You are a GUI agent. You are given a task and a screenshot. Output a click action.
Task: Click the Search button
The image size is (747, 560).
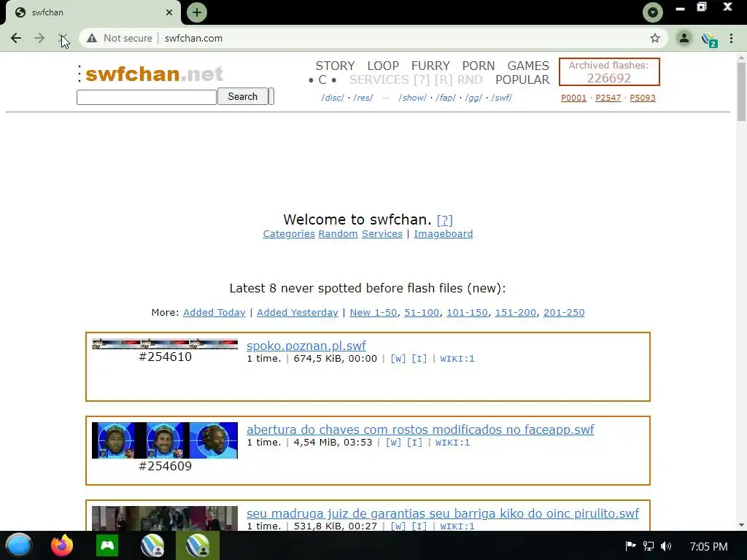coord(242,96)
